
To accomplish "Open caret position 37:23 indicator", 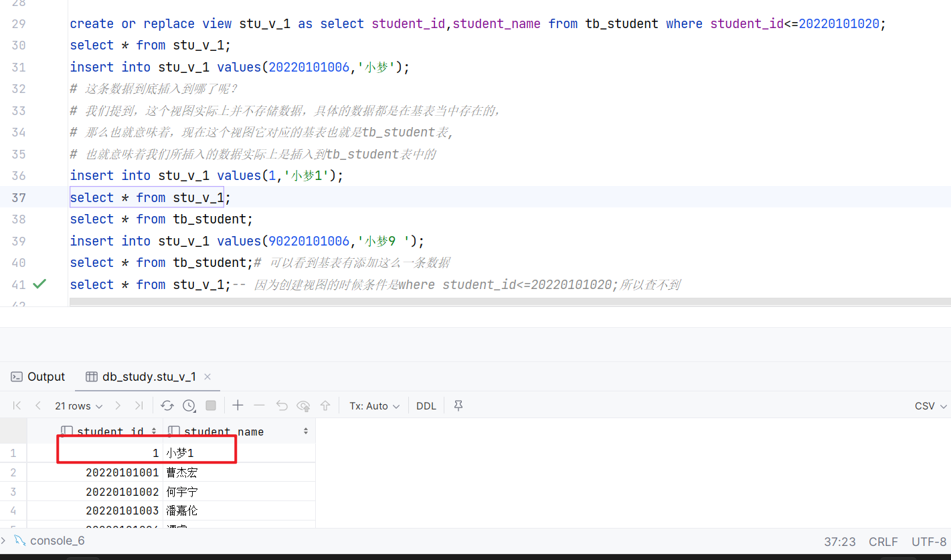I will pos(839,541).
